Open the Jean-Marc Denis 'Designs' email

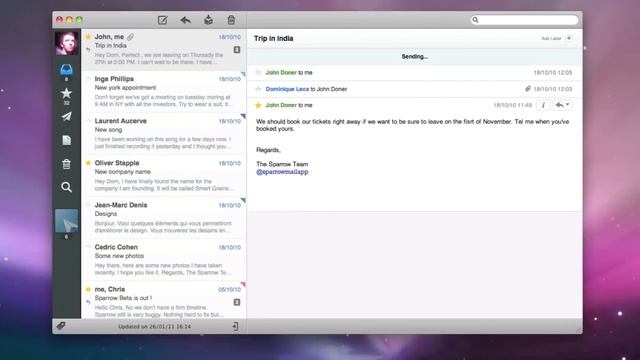164,218
